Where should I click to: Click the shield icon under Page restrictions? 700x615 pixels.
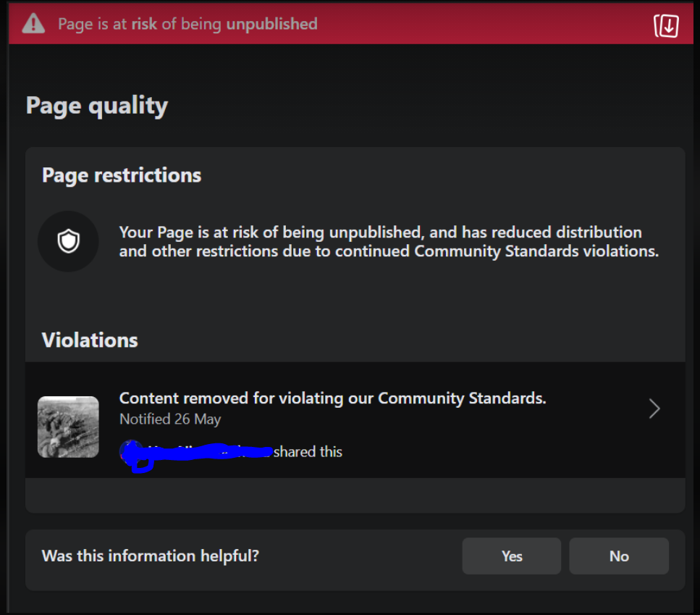[68, 242]
